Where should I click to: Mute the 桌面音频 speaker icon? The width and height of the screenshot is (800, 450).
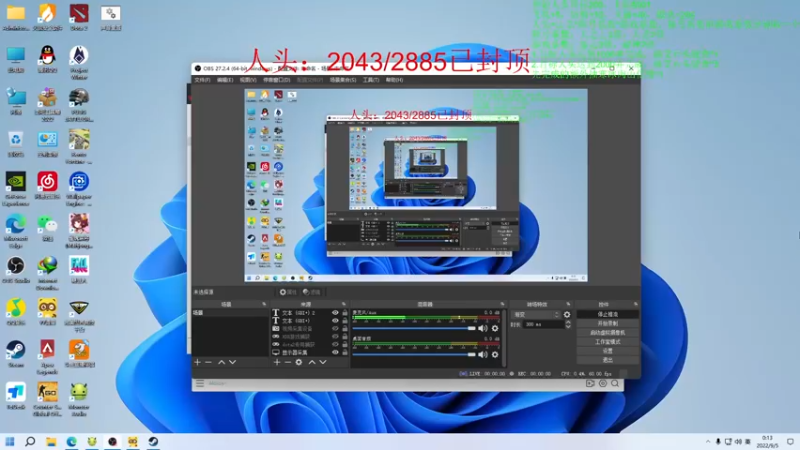click(483, 355)
